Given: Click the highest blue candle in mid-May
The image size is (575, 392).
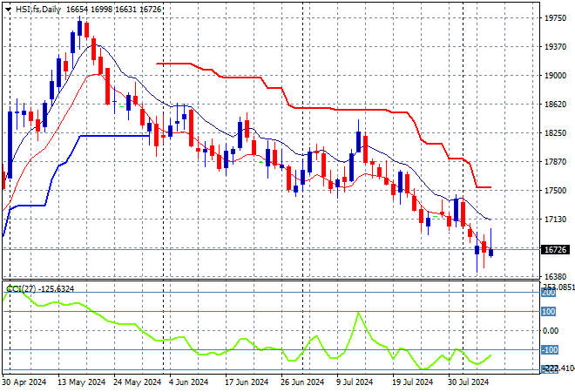Looking at the screenshot, I should click(x=79, y=27).
